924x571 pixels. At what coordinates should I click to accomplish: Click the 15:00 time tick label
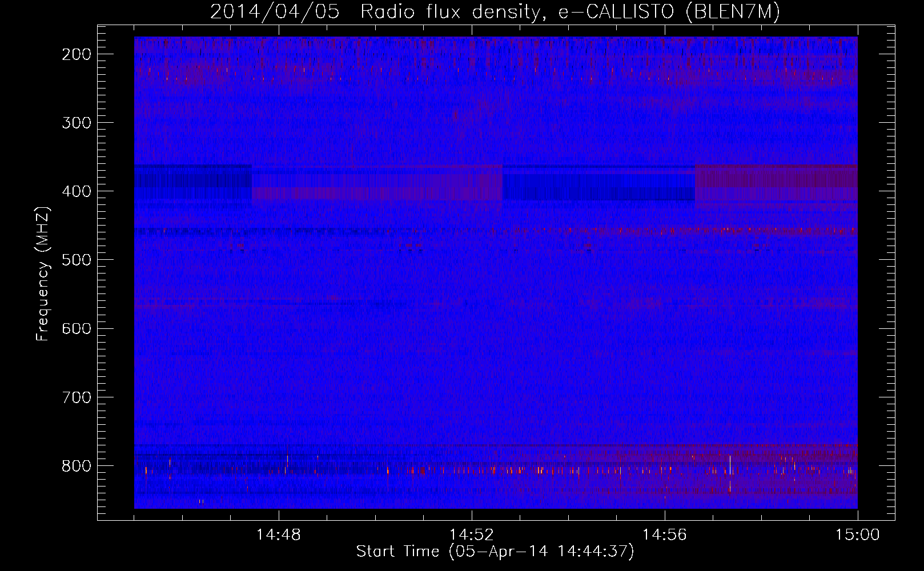point(858,535)
